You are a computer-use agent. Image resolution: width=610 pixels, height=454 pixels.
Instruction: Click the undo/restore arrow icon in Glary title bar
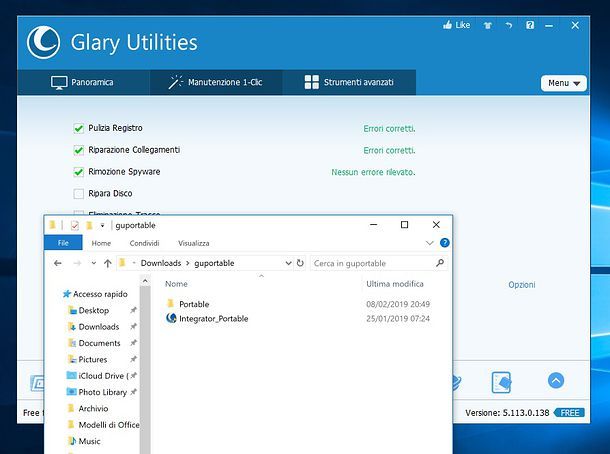click(508, 26)
